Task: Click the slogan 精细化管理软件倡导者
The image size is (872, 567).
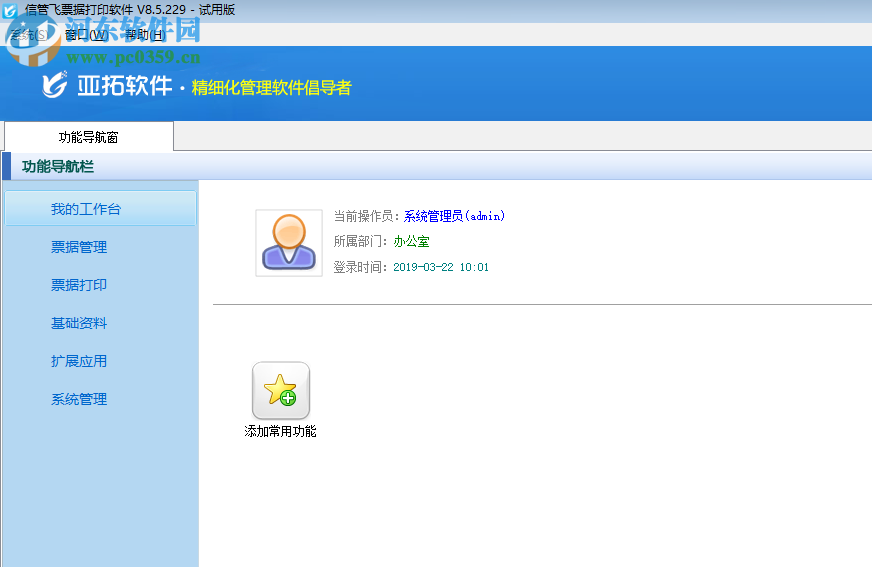Action: pyautogui.click(x=271, y=87)
